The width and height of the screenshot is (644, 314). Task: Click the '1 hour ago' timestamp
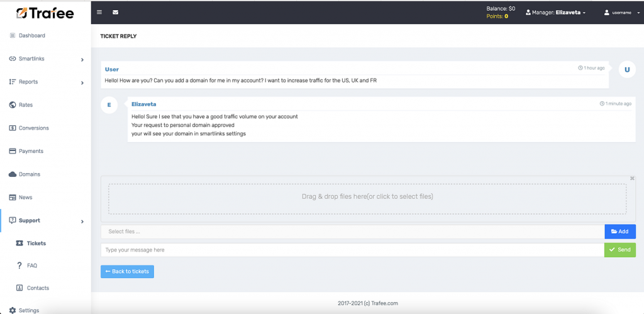click(591, 68)
